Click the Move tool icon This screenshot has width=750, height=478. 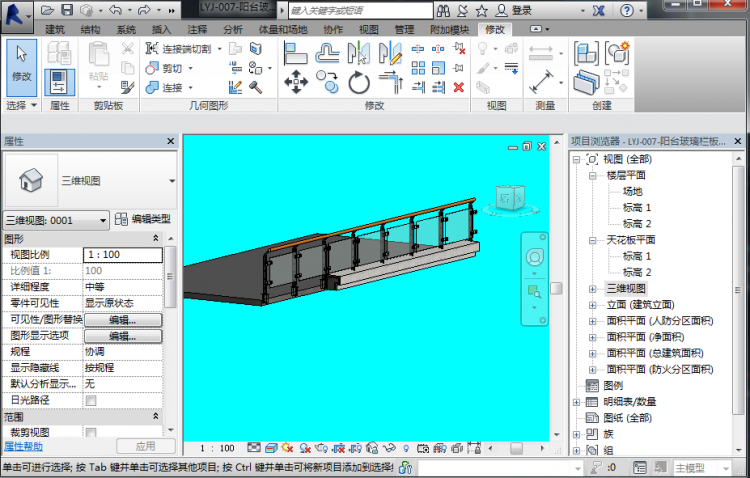coord(296,83)
